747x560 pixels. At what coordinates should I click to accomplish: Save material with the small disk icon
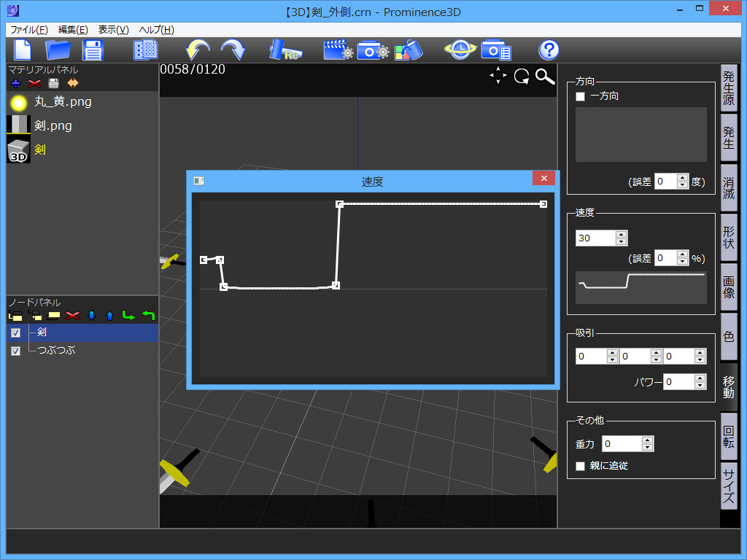[53, 83]
